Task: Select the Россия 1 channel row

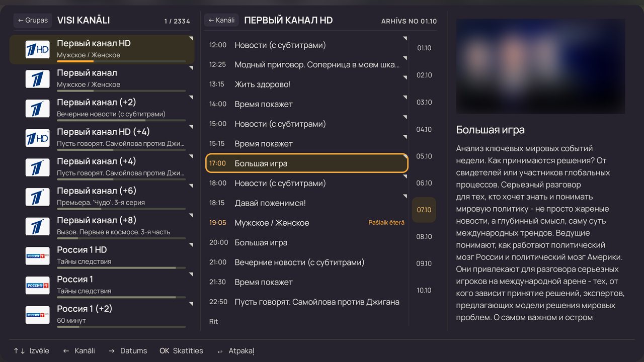Action: [102, 285]
